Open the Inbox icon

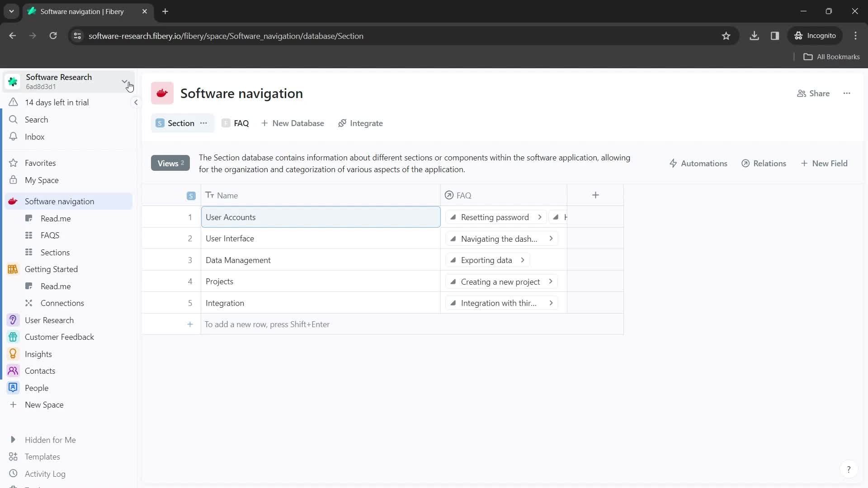13,136
